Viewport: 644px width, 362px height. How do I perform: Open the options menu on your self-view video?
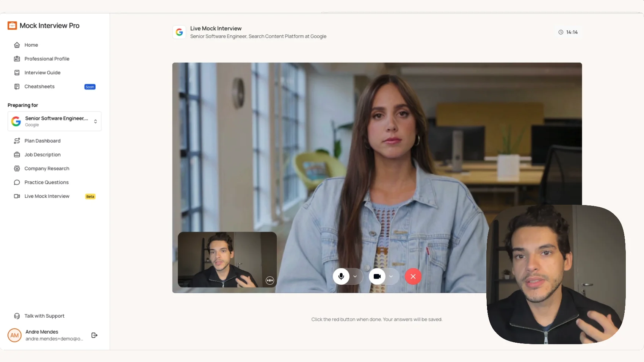click(270, 281)
